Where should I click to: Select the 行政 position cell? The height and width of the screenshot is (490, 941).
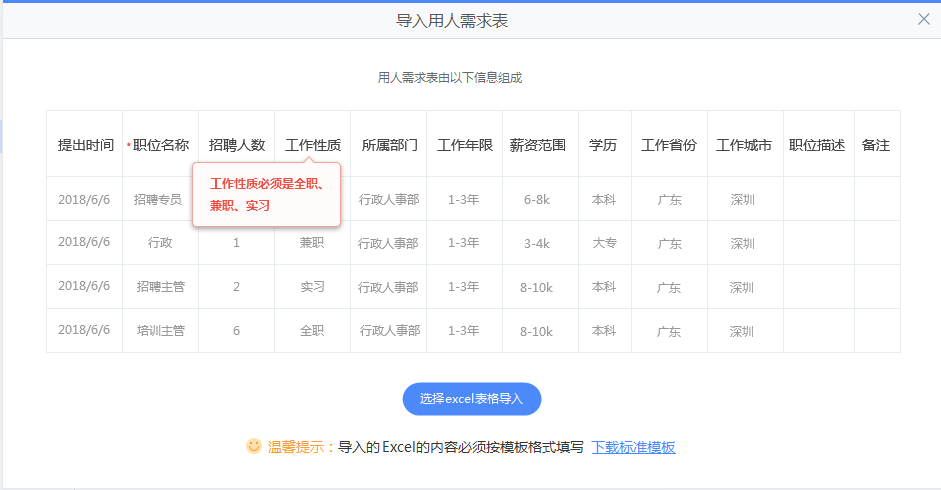[x=160, y=243]
